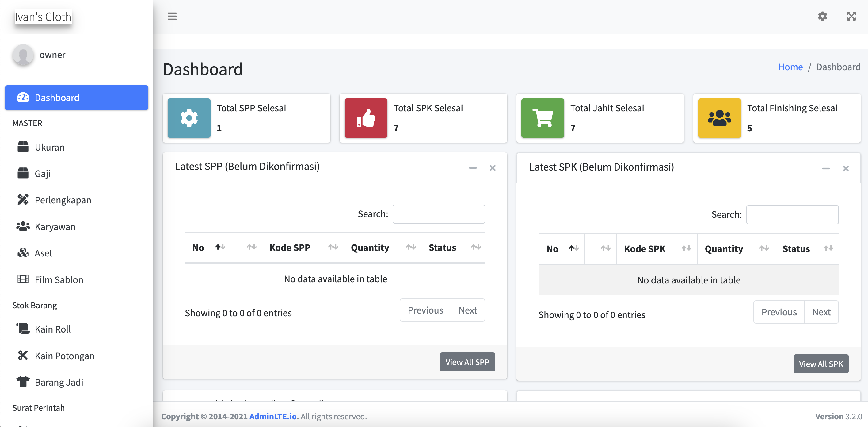The image size is (868, 427).
Task: Open the settings gear in top navbar
Action: tap(823, 16)
